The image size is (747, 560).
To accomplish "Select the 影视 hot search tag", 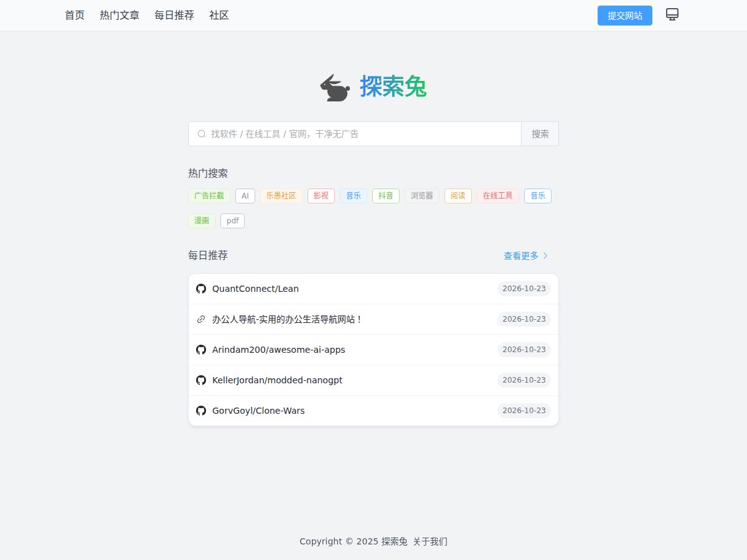I will (x=321, y=195).
